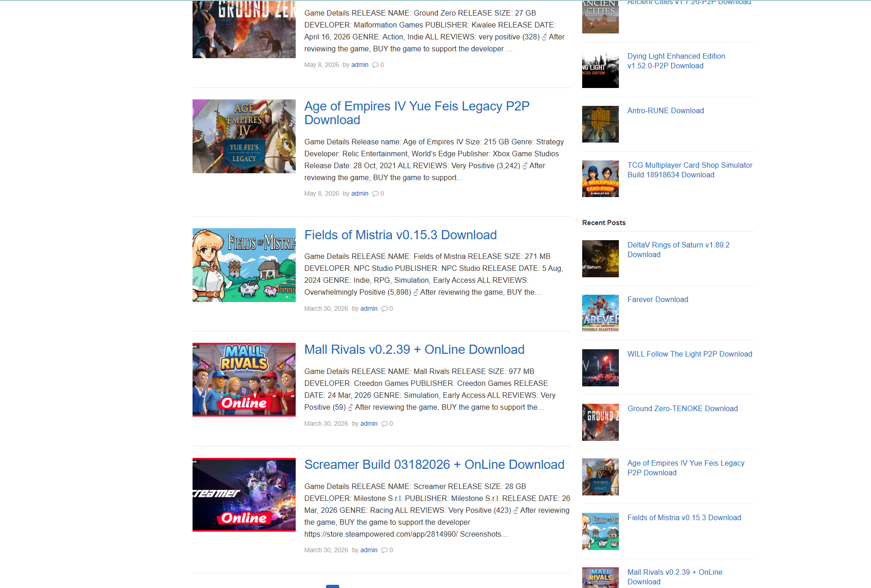The height and width of the screenshot is (588, 871).
Task: Open TCG Multiplayer Card Shop Simulator link
Action: [690, 170]
